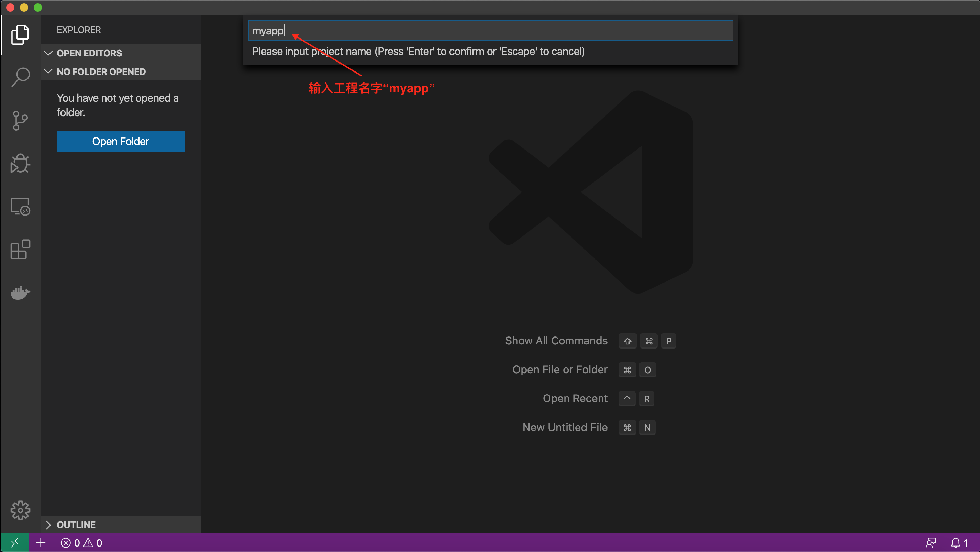980x552 pixels.
Task: Open the Explorer view in activity bar
Action: (20, 35)
